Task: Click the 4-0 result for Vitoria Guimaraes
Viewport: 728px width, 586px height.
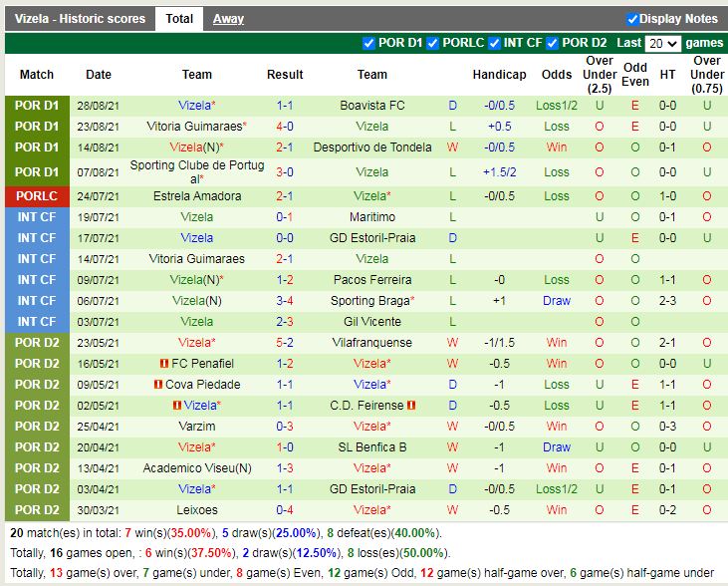Action: pyautogui.click(x=285, y=127)
